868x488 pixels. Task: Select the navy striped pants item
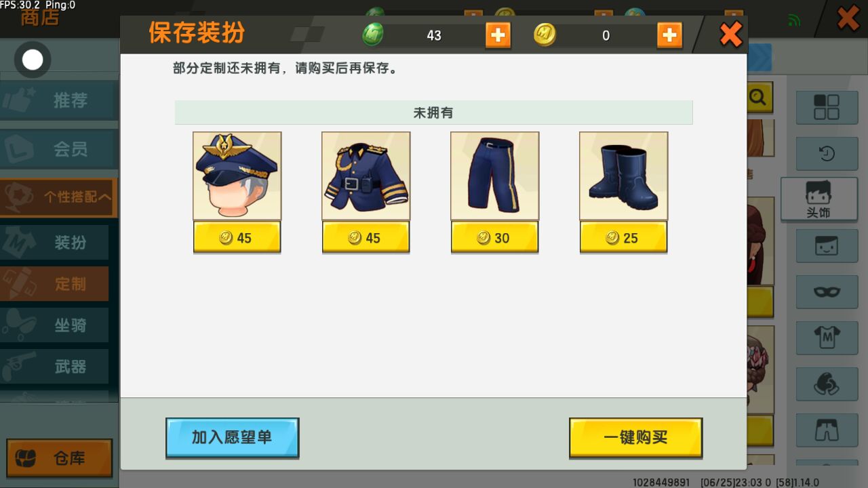[495, 176]
